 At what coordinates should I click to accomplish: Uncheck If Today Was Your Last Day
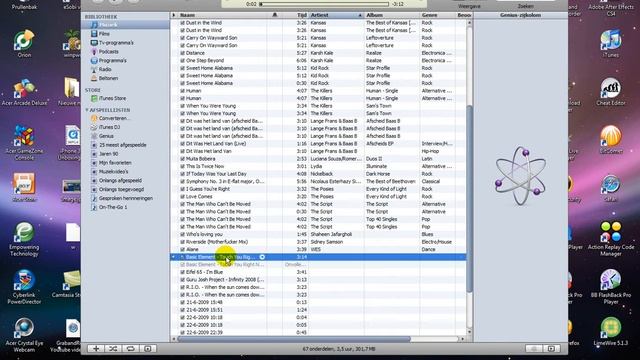click(x=182, y=174)
